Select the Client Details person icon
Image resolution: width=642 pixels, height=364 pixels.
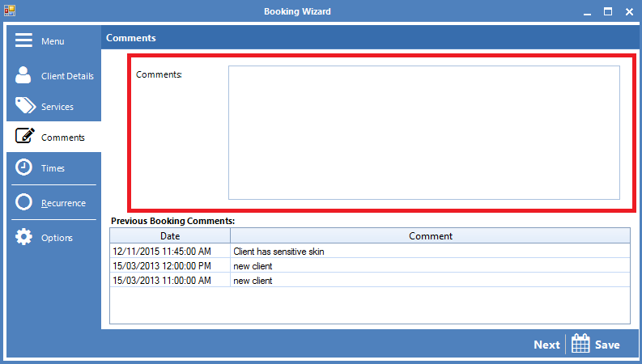point(24,75)
